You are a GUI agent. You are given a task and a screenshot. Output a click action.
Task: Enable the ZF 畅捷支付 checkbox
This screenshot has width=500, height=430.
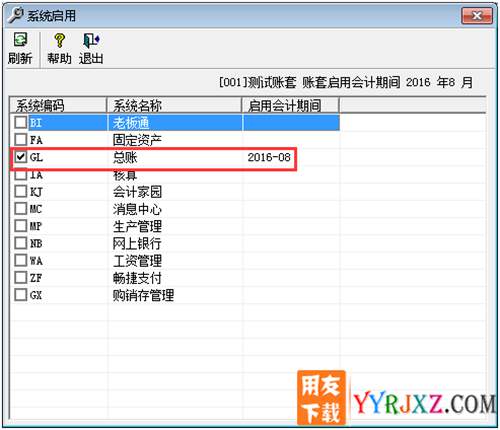(21, 277)
